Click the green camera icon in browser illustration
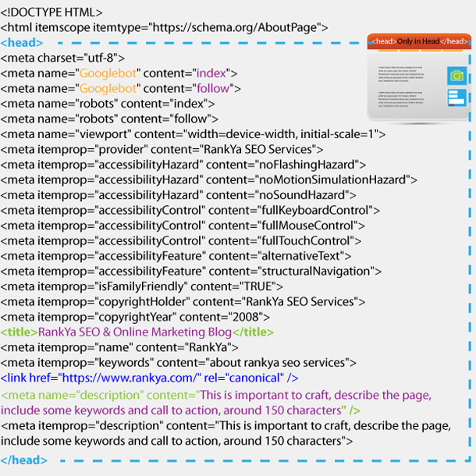Image resolution: width=476 pixels, height=476 pixels. [456, 76]
